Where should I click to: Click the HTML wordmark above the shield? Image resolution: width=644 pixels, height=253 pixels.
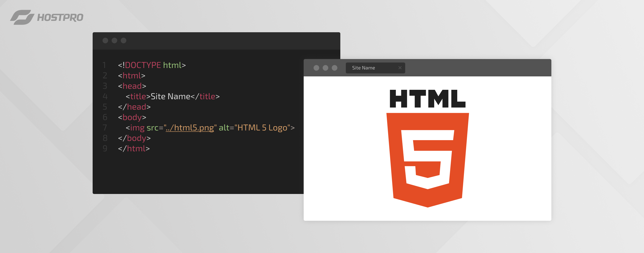(428, 99)
